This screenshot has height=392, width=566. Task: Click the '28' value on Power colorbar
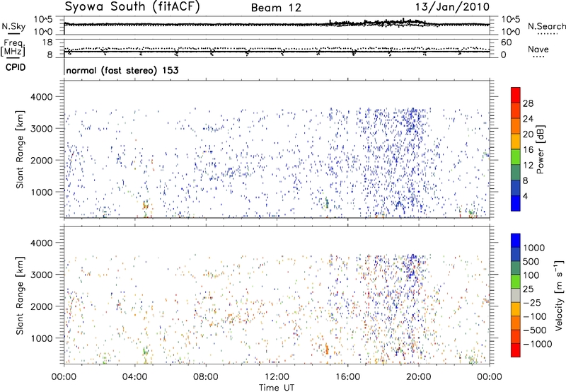(x=528, y=103)
